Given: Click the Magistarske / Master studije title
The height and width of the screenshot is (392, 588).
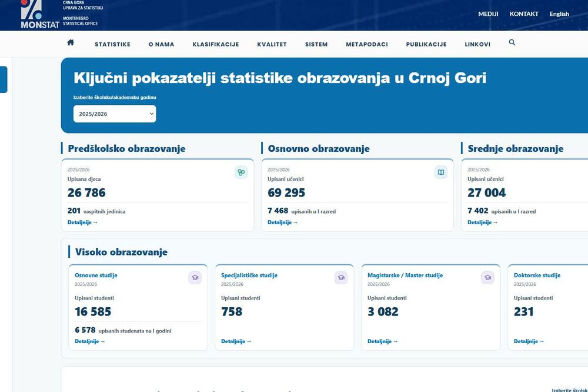Looking at the screenshot, I should click(405, 275).
